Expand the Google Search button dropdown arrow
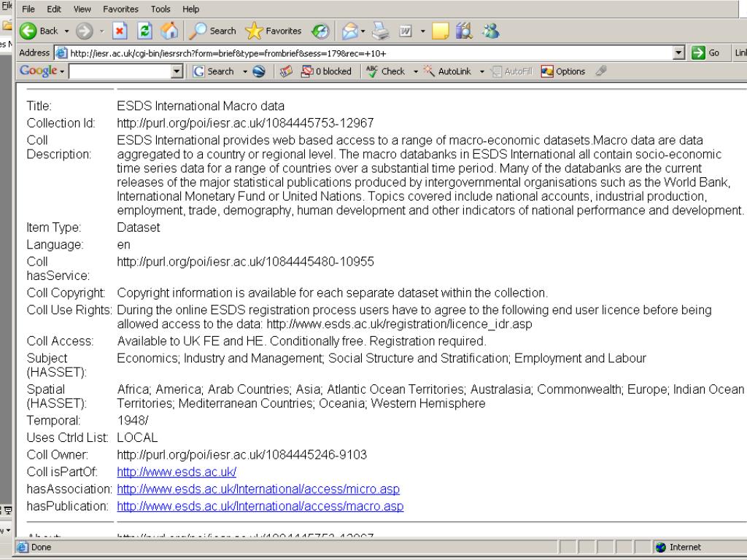Viewport: 747px width, 560px height. point(245,71)
